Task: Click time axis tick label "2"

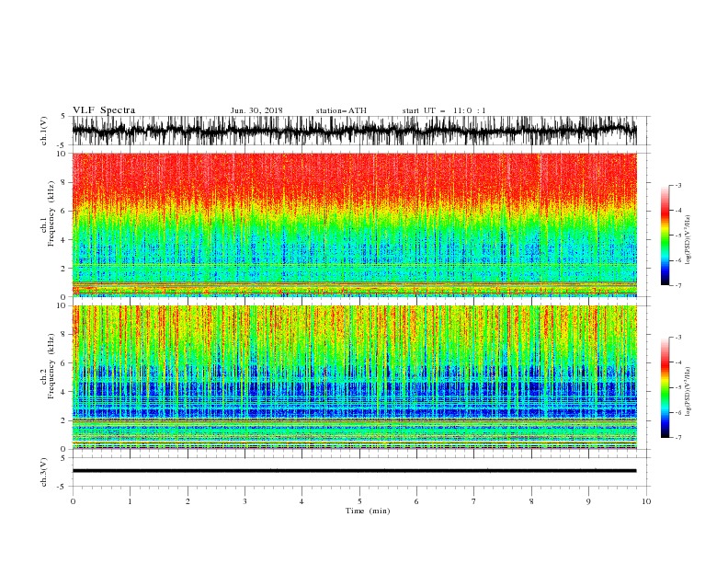Action: pyautogui.click(x=188, y=501)
